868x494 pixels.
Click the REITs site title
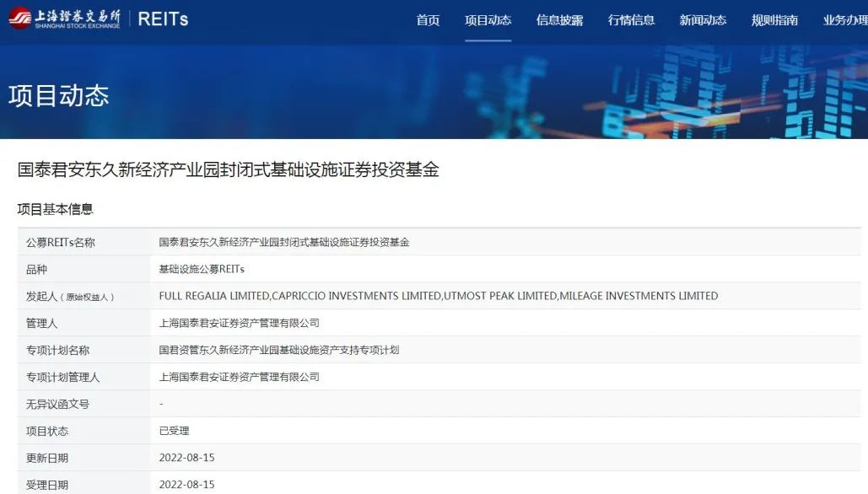pos(163,19)
